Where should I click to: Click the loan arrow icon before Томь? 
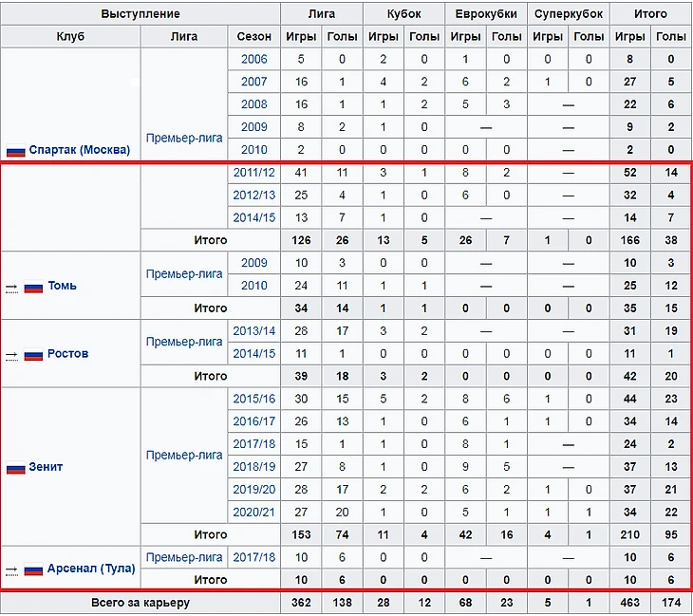12,286
